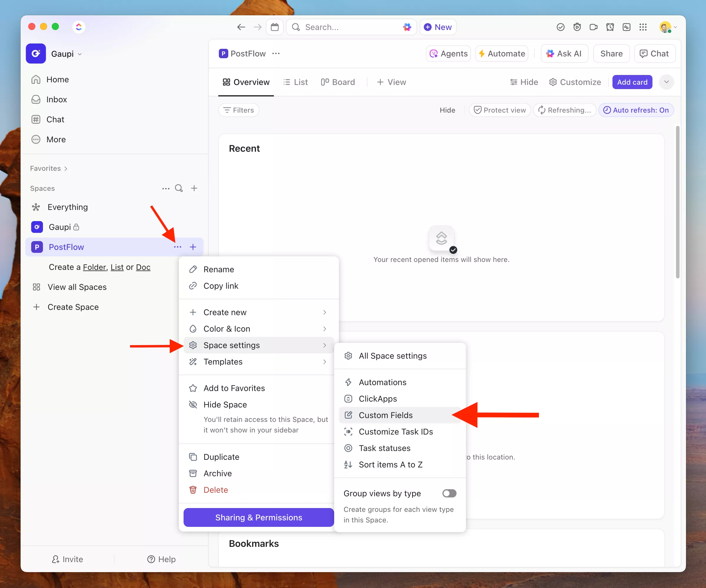Click the List link under PostFlow

pos(117,267)
